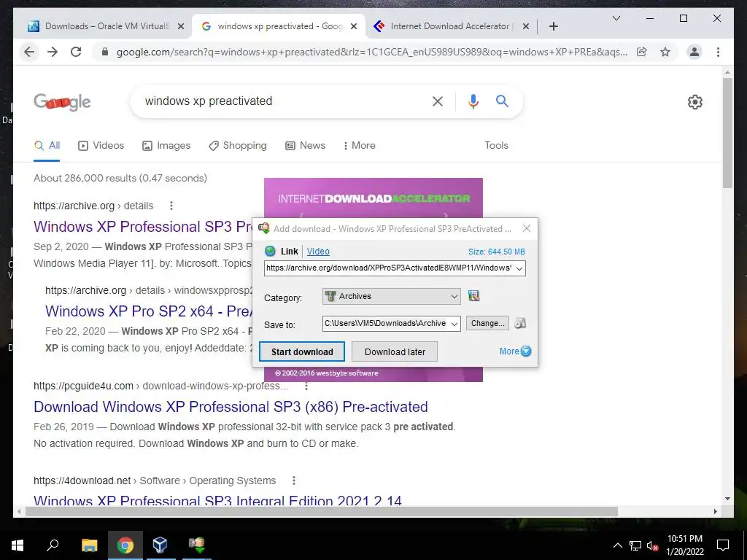Screen dimensions: 747x560
Task: Click the Google logo
Action: [62, 101]
